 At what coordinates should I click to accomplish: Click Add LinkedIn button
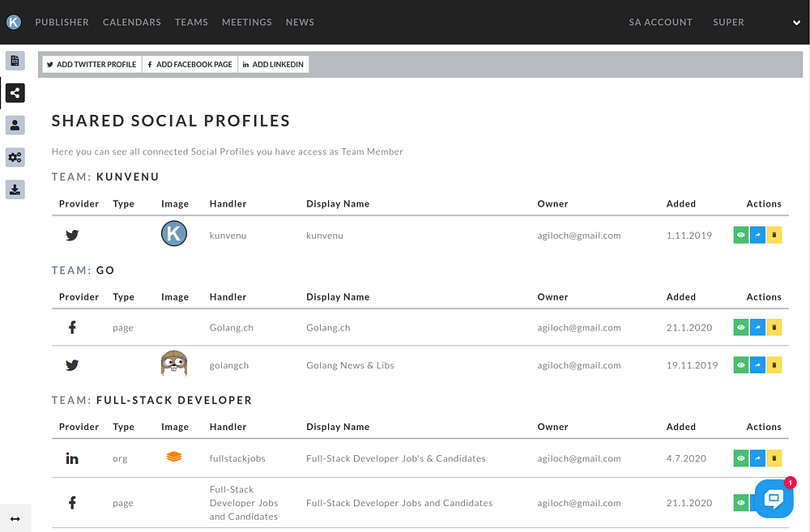[273, 65]
